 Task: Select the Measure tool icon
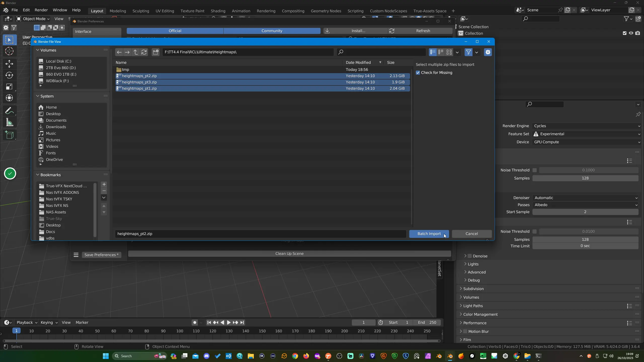(9, 123)
